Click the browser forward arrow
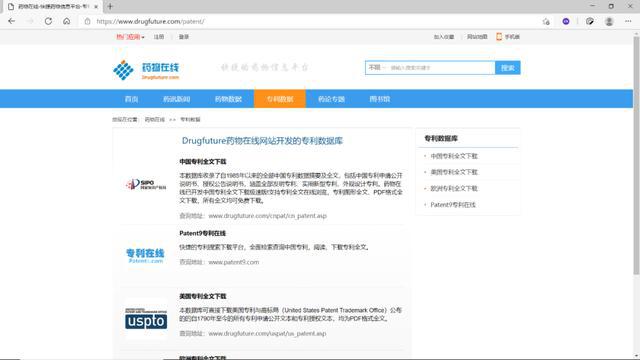 30,21
